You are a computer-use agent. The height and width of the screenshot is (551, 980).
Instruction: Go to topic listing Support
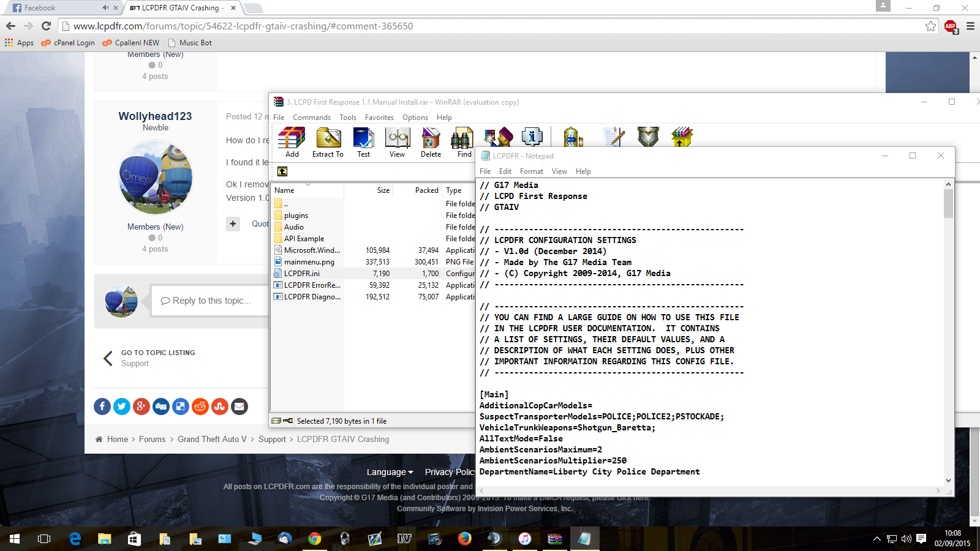[151, 358]
